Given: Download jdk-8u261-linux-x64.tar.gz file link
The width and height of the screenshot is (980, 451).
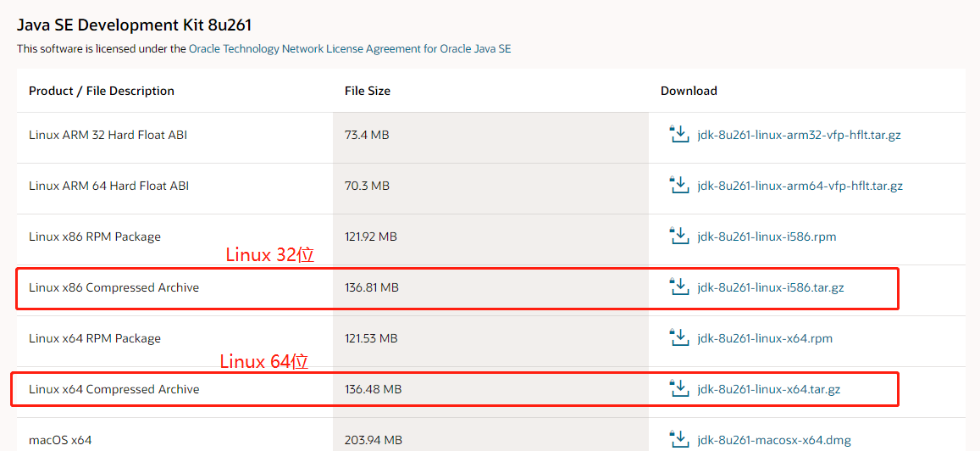Looking at the screenshot, I should point(769,389).
